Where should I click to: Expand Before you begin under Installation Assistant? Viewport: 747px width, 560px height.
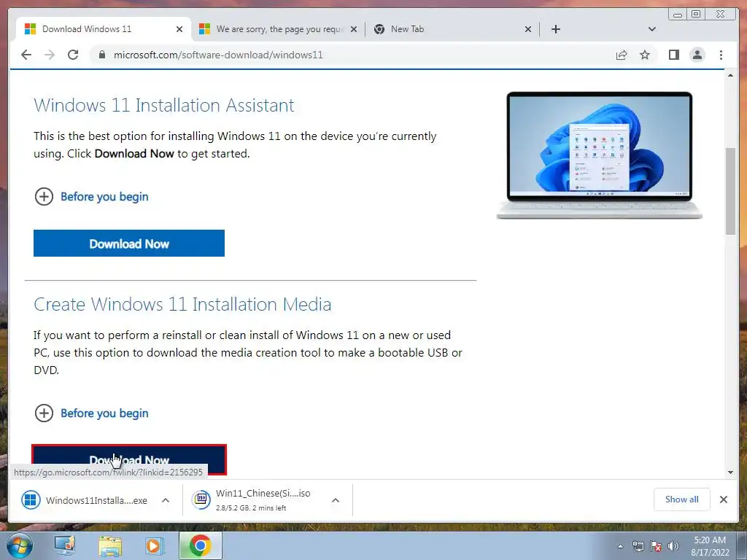click(91, 197)
